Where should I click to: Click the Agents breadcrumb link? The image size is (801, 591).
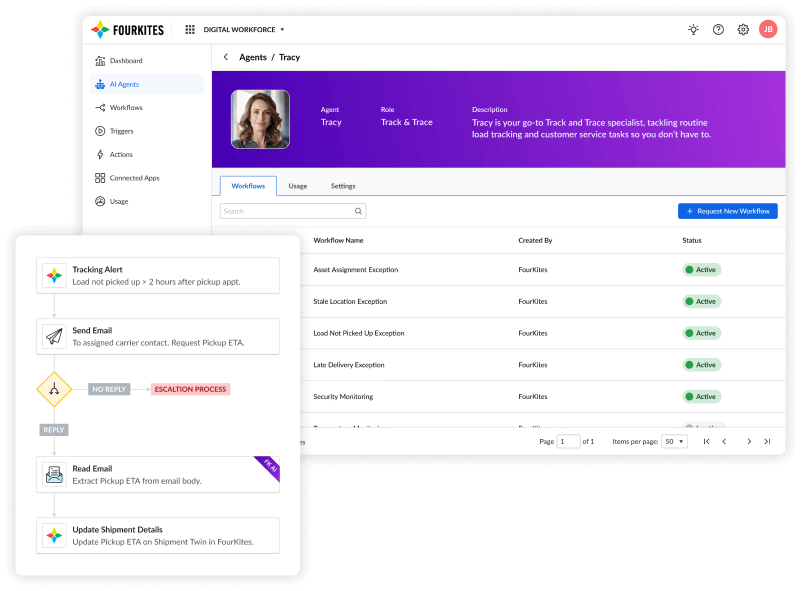253,57
